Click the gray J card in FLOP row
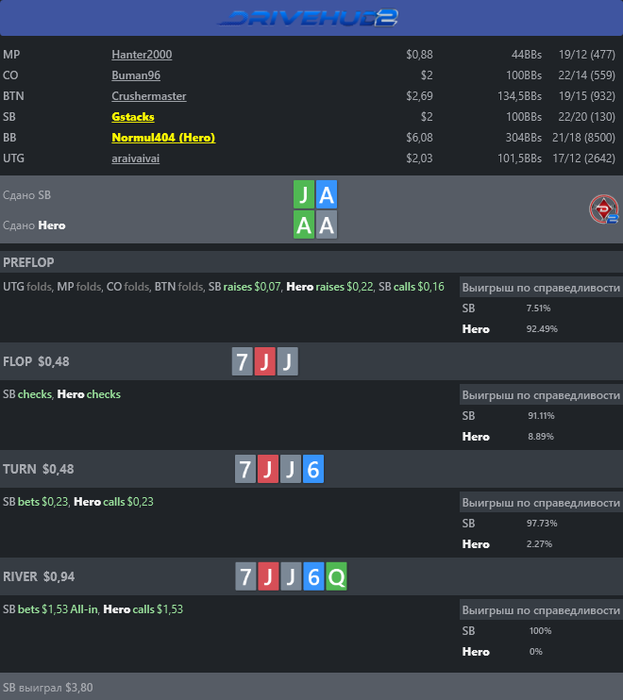This screenshot has height=700, width=623. (287, 361)
